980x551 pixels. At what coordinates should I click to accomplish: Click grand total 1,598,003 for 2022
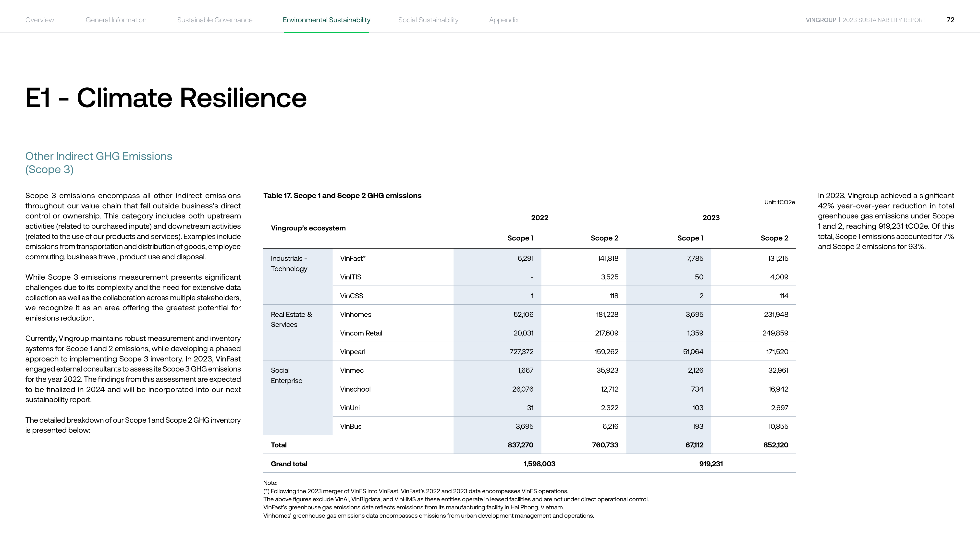[x=539, y=464]
